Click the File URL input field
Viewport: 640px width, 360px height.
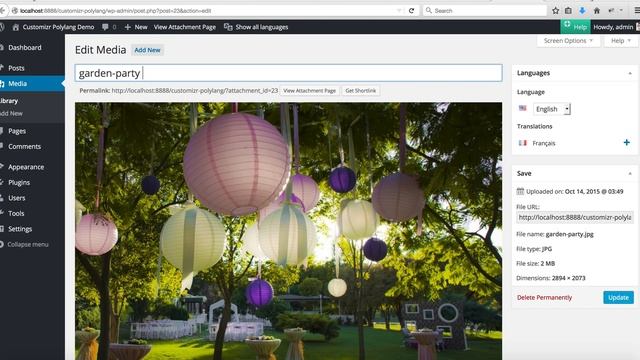click(575, 218)
